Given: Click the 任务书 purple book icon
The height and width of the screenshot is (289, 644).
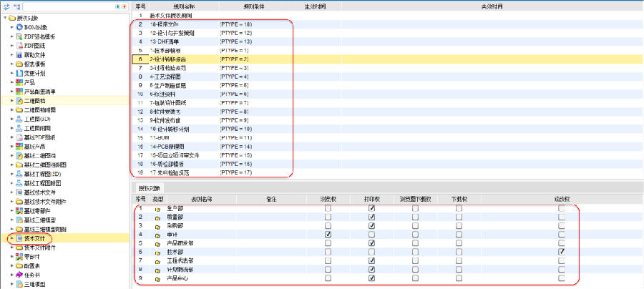Looking at the screenshot, I should (19, 275).
